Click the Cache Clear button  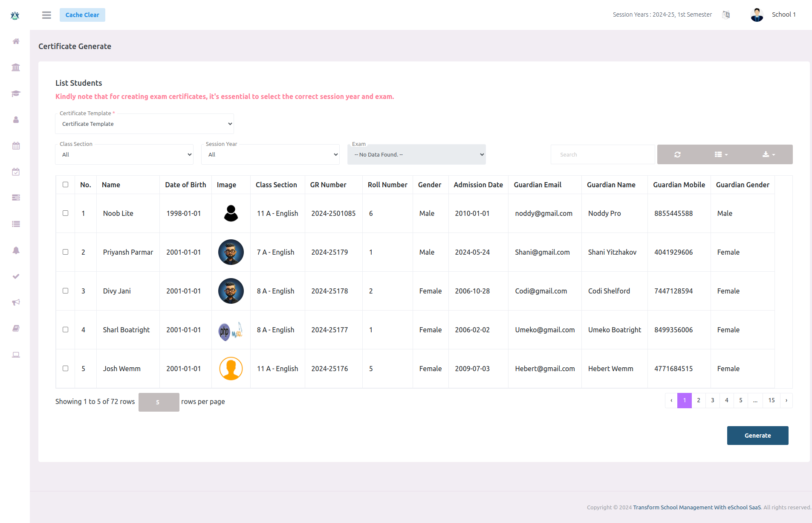[x=82, y=15]
